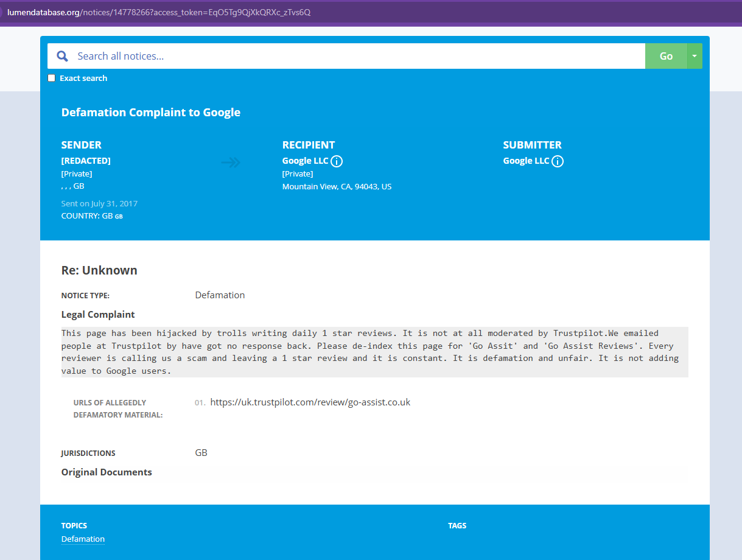This screenshot has height=560, width=742.
Task: Click the trustpilot go-assist.co.uk URL
Action: click(x=310, y=402)
